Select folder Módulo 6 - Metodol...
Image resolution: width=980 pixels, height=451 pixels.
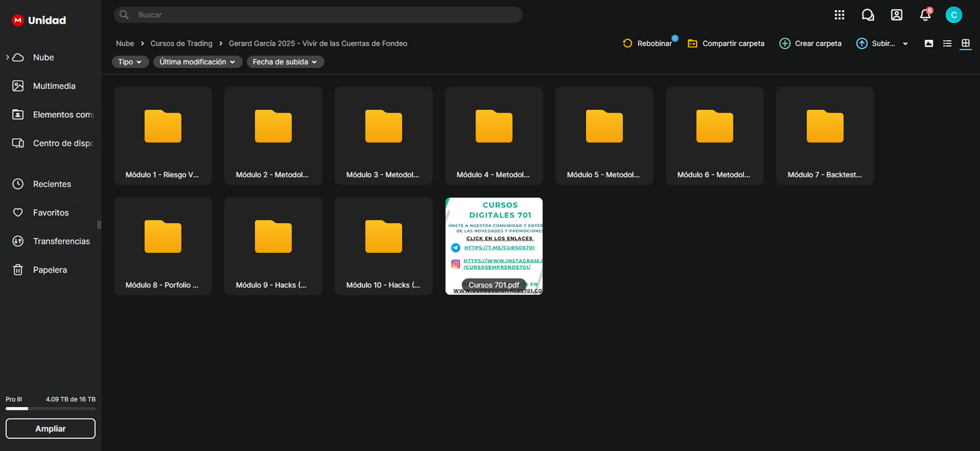(x=715, y=136)
